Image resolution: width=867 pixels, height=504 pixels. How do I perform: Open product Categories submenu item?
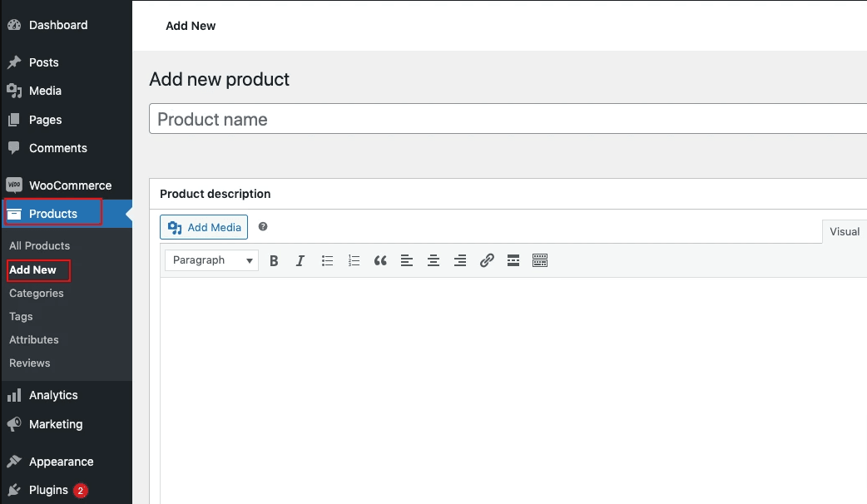point(37,294)
